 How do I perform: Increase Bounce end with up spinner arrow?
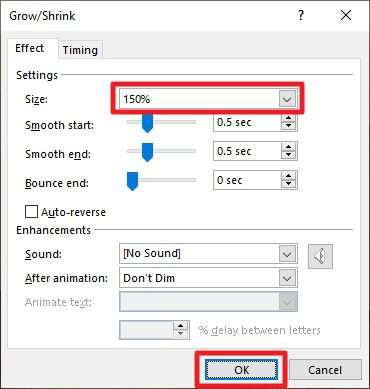[288, 176]
